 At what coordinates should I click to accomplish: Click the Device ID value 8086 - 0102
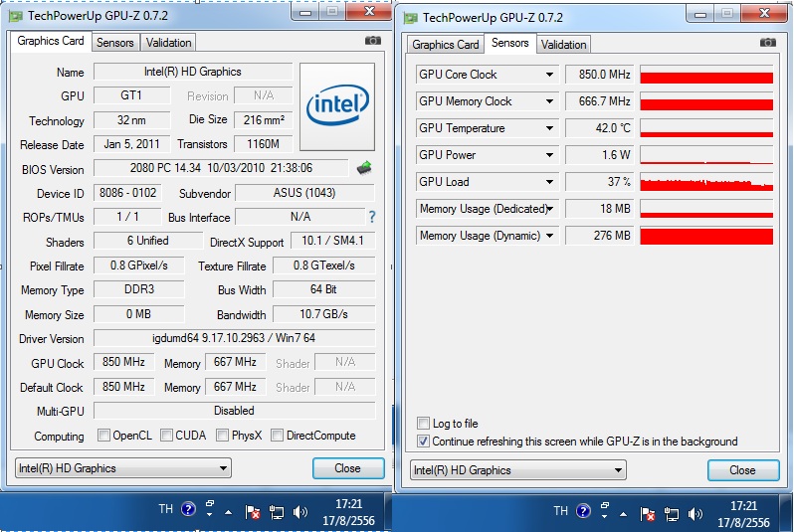(127, 193)
